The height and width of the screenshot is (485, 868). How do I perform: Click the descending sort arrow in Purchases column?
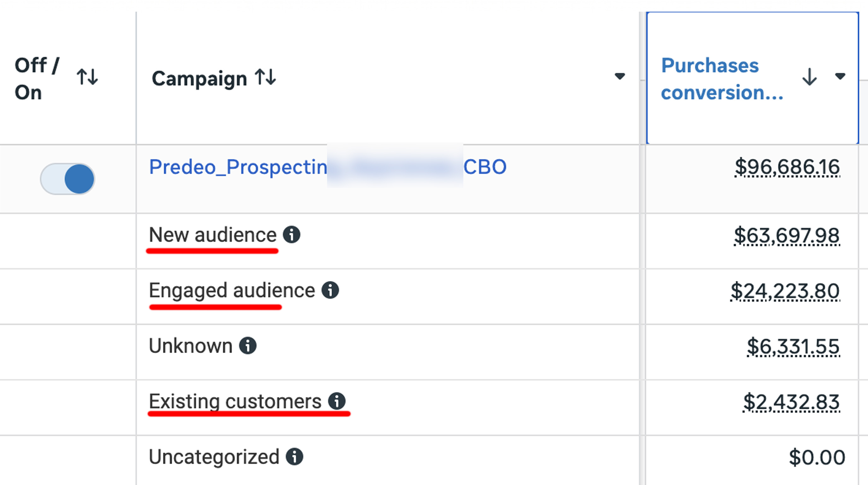point(809,77)
